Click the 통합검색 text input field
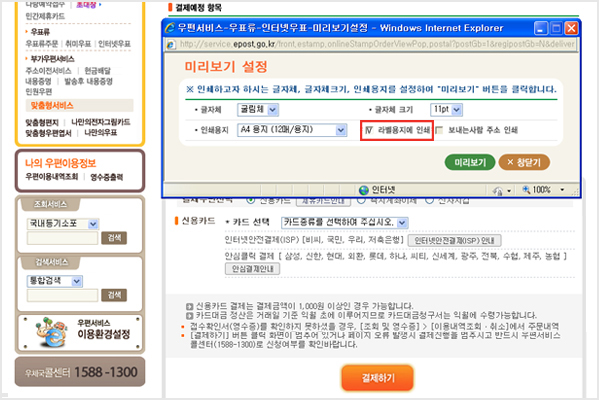Image resolution: width=599 pixels, height=400 pixels. pos(63,295)
